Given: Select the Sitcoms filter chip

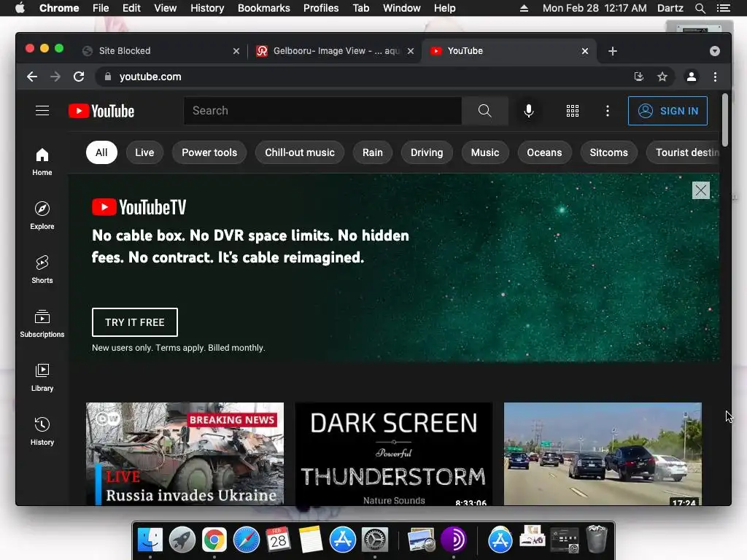Looking at the screenshot, I should pos(608,153).
